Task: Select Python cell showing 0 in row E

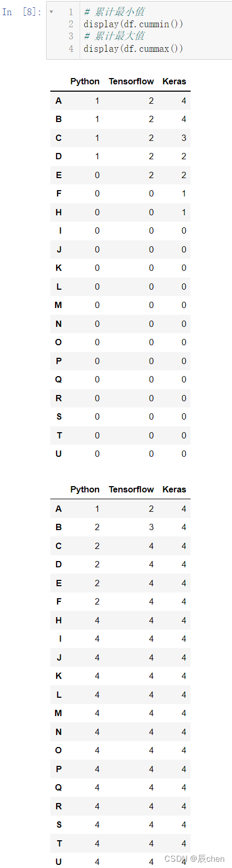Action: [97, 175]
